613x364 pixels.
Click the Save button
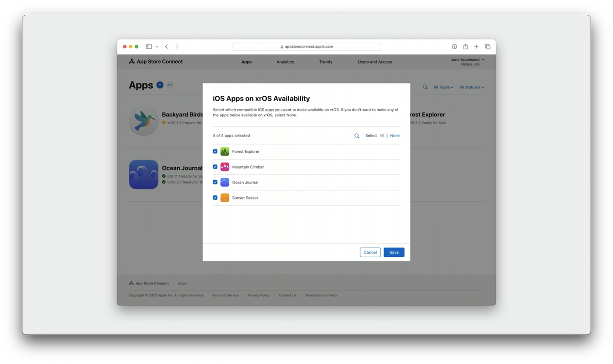[x=394, y=252]
